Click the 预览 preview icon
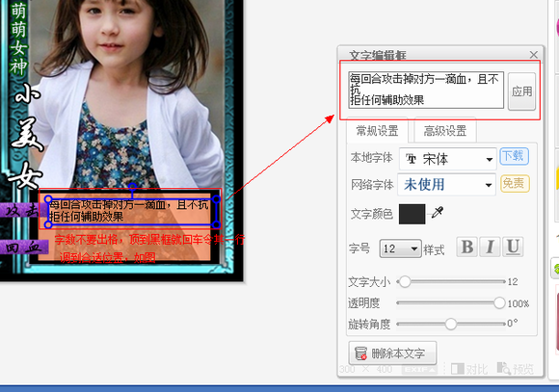559x392 pixels. (x=504, y=369)
